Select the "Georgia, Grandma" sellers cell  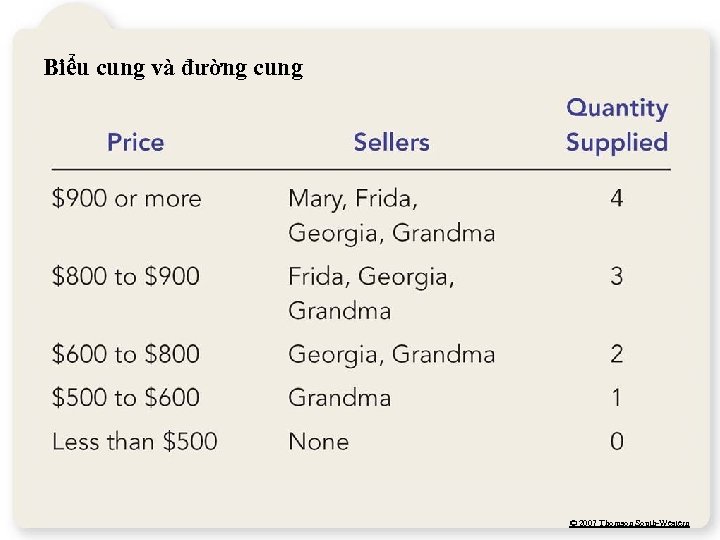click(391, 354)
